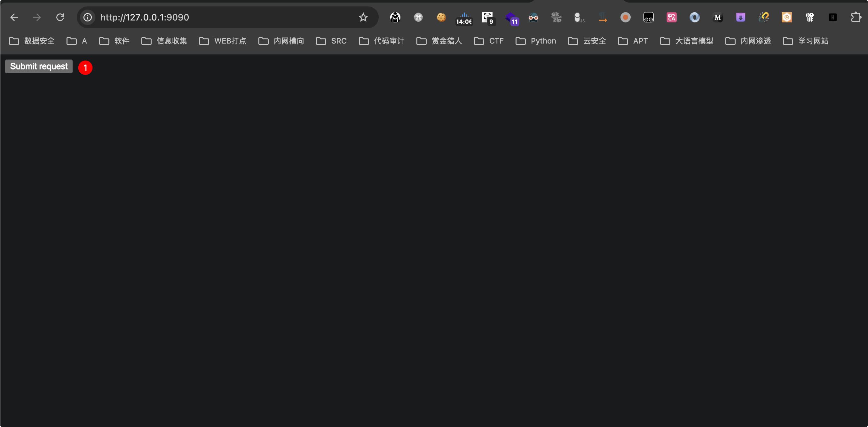Go back to the previous page

tap(14, 17)
